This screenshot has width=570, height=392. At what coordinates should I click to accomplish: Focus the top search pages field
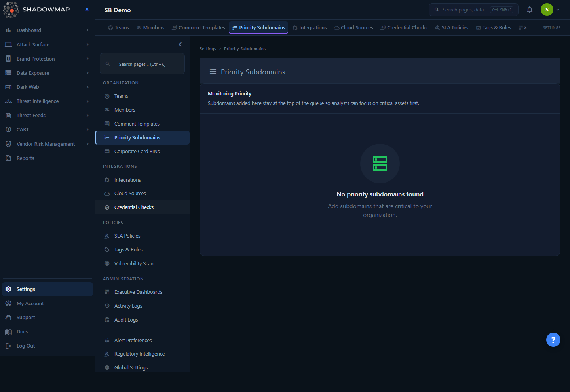[473, 10]
